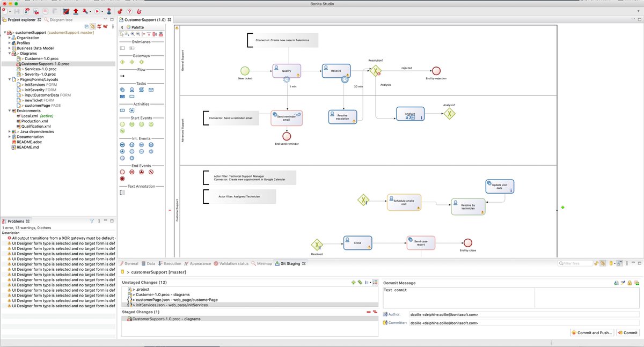This screenshot has height=347, width=644.
Task: Open the wrench tools toolbar icon
Action: 85,11
